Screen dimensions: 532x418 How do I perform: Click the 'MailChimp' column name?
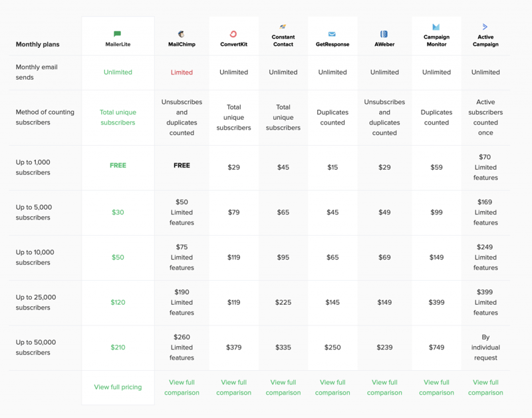[x=182, y=44]
